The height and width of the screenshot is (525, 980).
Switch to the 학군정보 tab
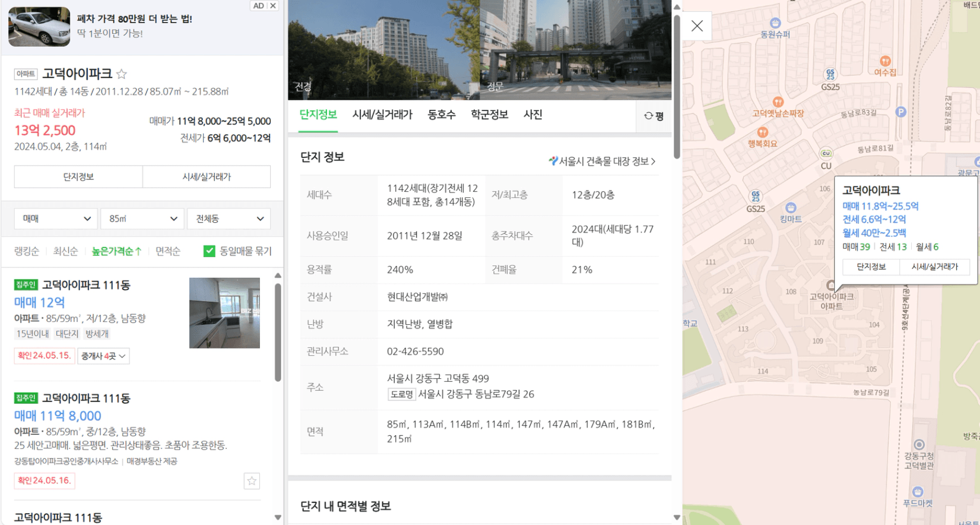click(490, 115)
